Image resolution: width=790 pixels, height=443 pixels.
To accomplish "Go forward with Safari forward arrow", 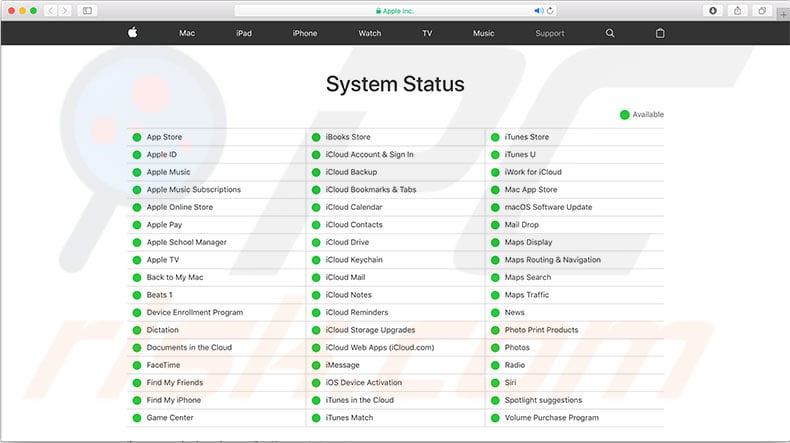I will point(64,11).
